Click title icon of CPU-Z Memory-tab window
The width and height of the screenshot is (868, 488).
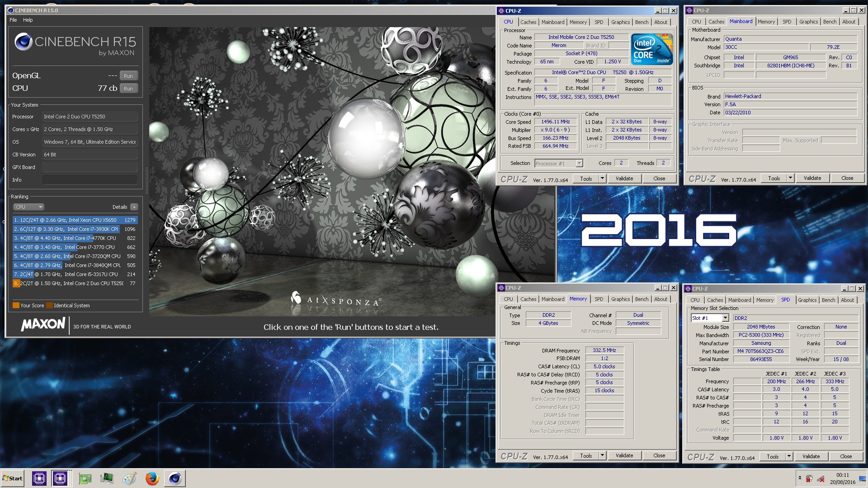tap(501, 287)
